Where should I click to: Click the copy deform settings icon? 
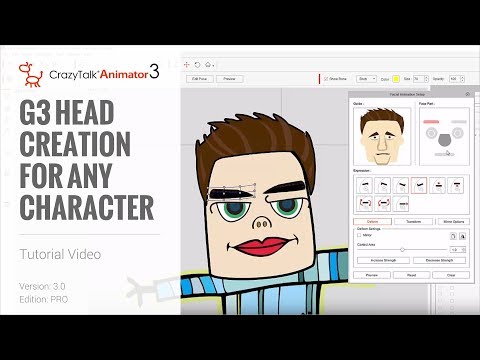[453, 236]
